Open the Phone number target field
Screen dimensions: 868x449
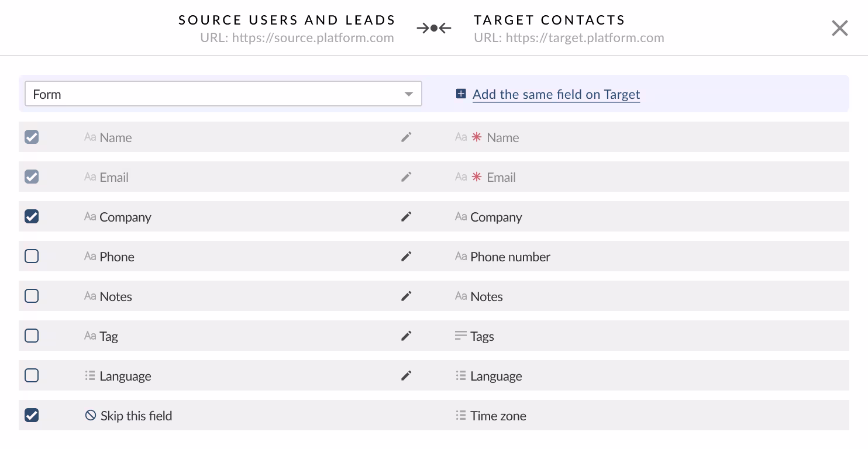coord(510,257)
